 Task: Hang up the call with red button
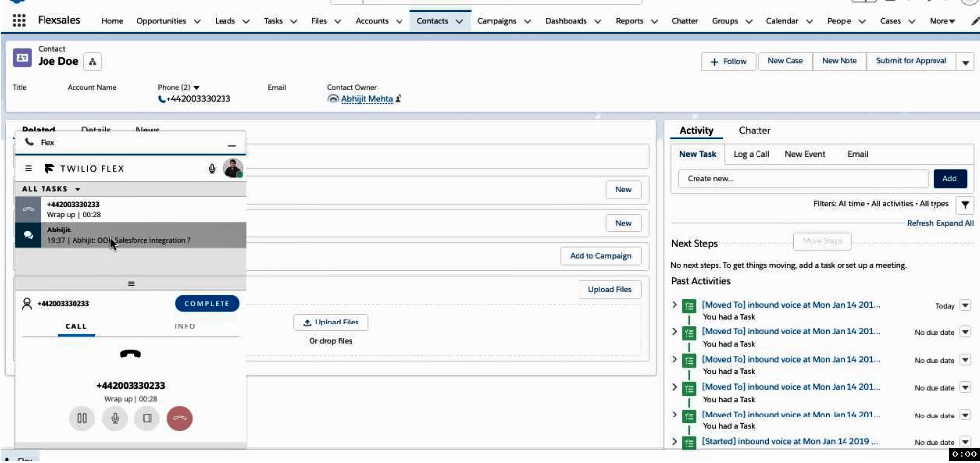click(180, 417)
